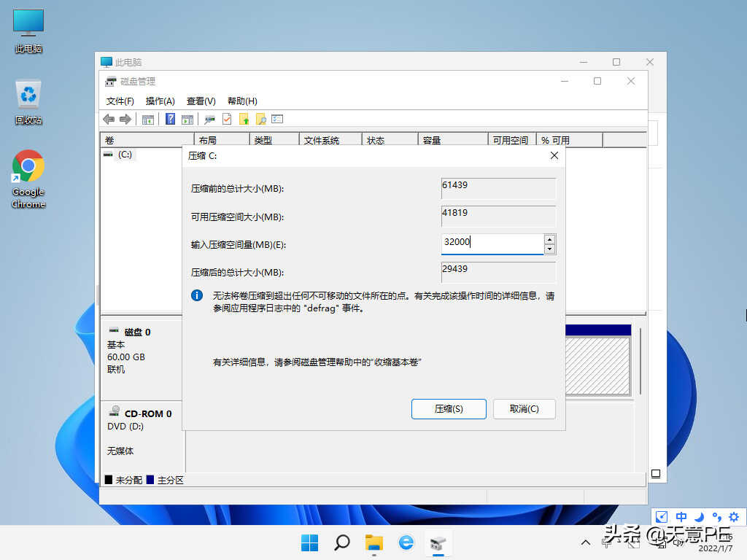Click the Forward arrow in Disk Management toolbar
The image size is (747, 560).
tap(125, 119)
